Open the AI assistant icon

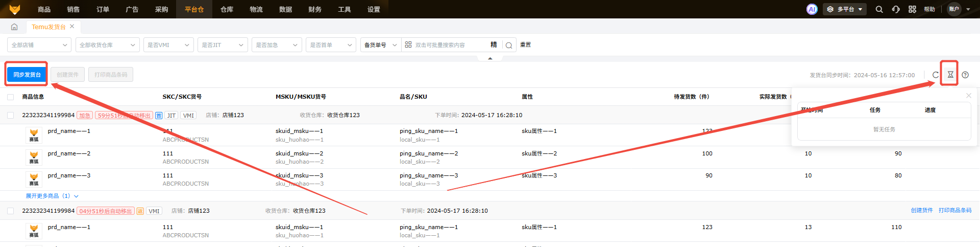tap(812, 9)
